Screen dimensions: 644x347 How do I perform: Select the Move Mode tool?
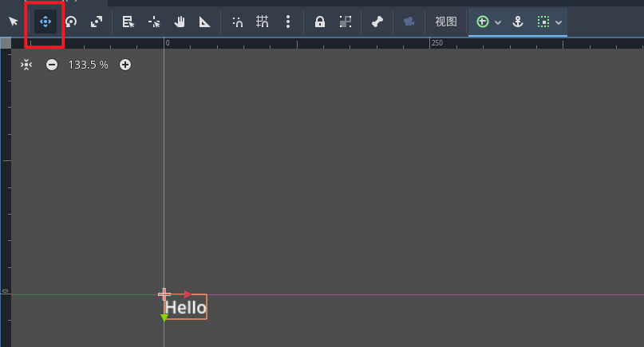click(45, 22)
